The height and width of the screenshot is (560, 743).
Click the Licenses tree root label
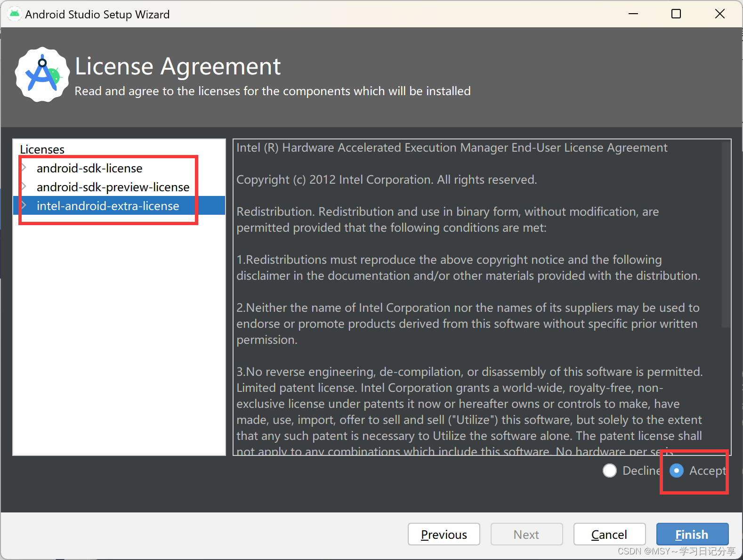click(x=42, y=149)
